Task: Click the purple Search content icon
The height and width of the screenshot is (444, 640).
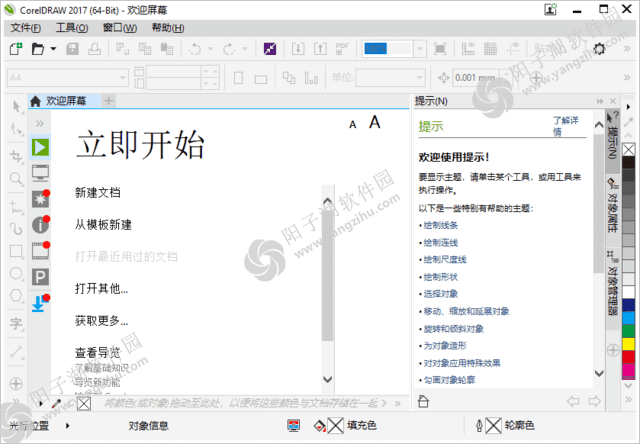Action: [270, 49]
